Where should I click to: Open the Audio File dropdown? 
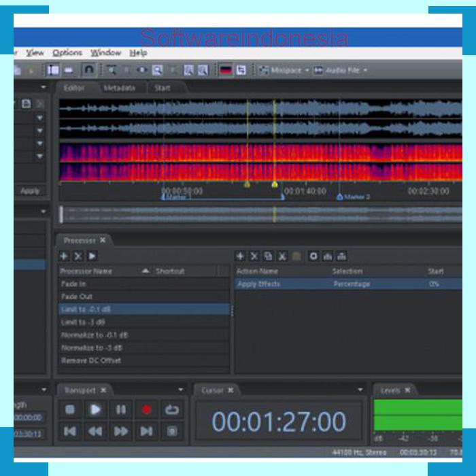340,71
